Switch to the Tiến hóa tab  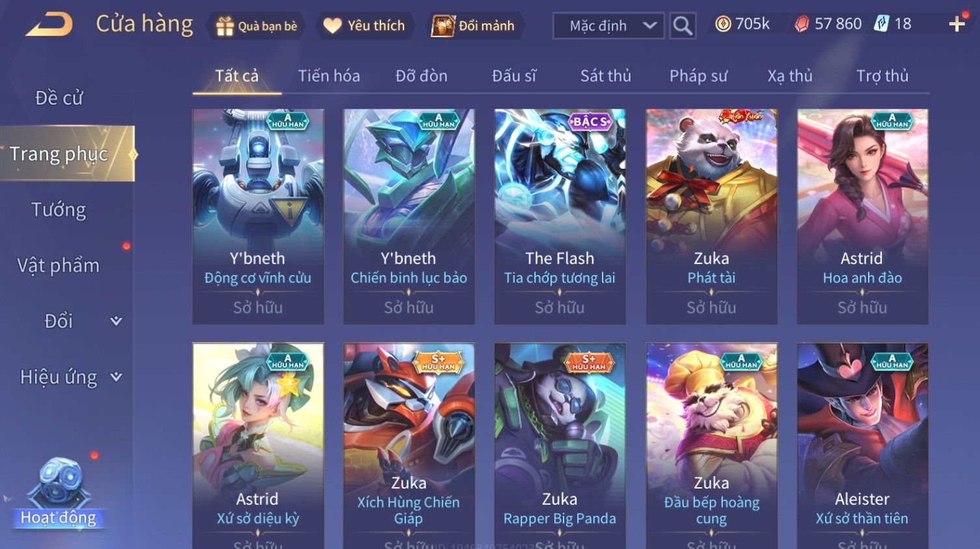click(329, 76)
